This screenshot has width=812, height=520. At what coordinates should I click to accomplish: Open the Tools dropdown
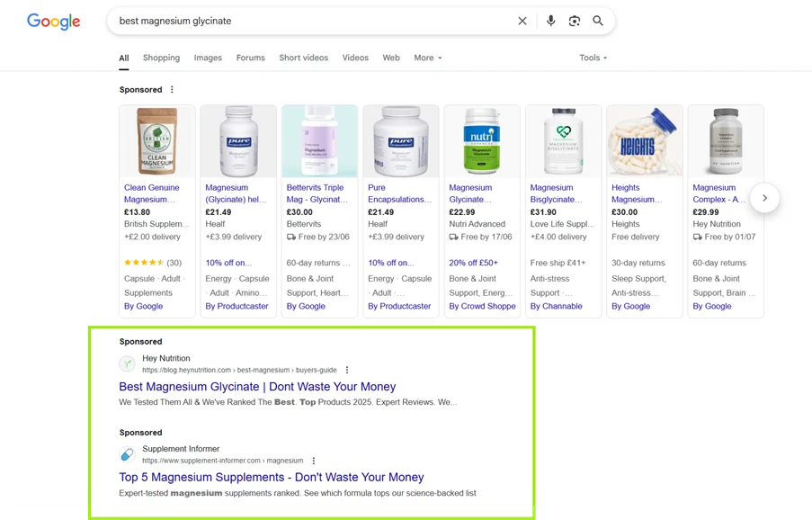point(593,58)
